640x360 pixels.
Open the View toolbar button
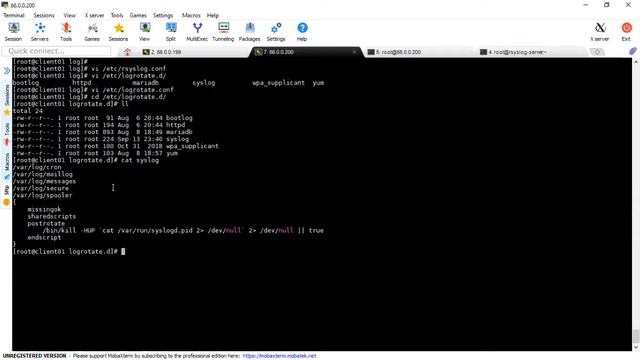(x=144, y=32)
